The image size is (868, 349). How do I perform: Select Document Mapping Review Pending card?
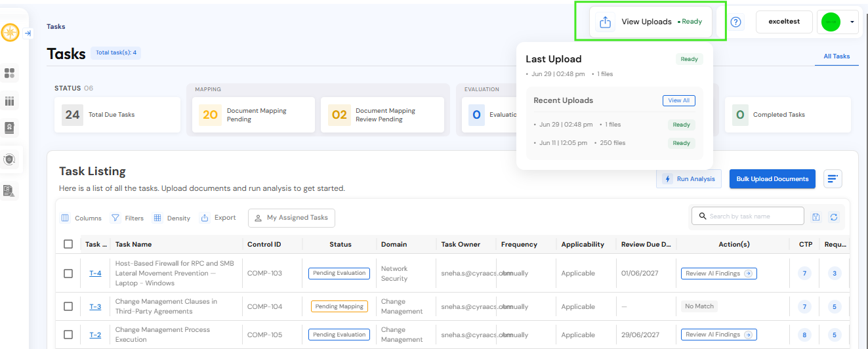click(382, 115)
